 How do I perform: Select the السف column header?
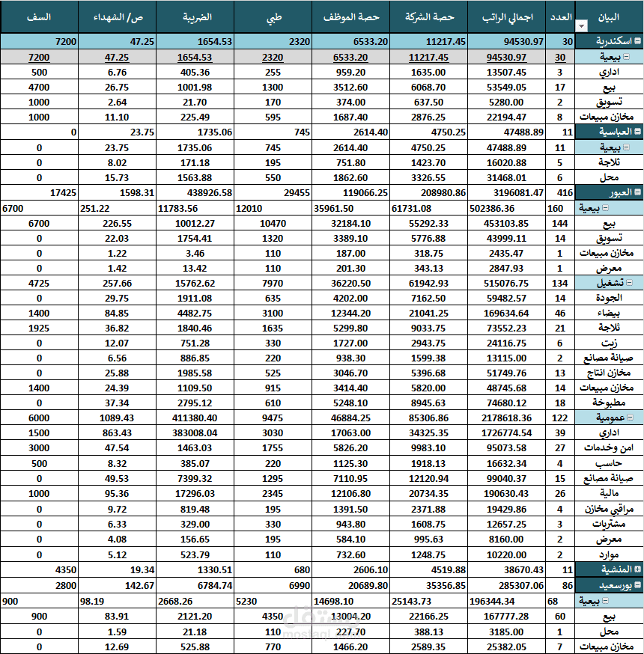[39, 16]
